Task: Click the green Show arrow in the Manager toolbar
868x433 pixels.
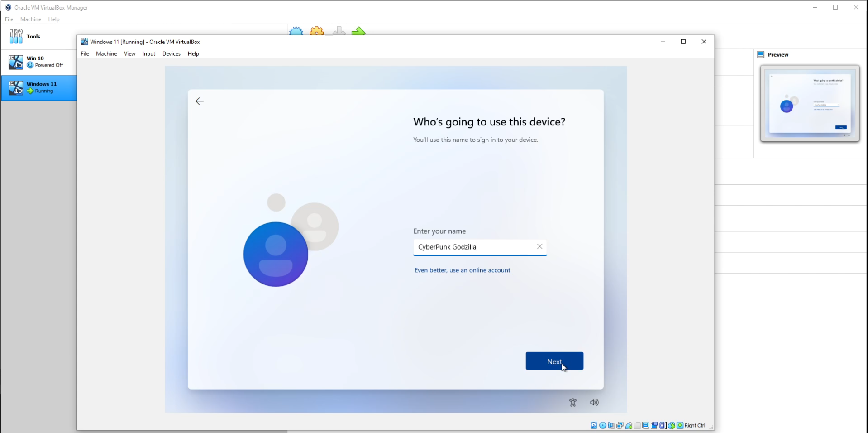Action: tap(358, 30)
